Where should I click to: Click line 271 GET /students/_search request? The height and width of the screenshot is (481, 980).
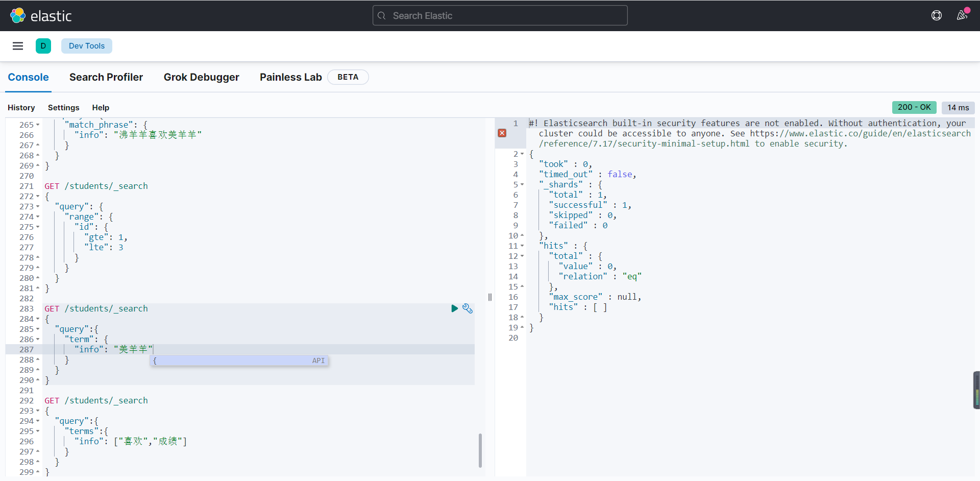[x=96, y=186]
